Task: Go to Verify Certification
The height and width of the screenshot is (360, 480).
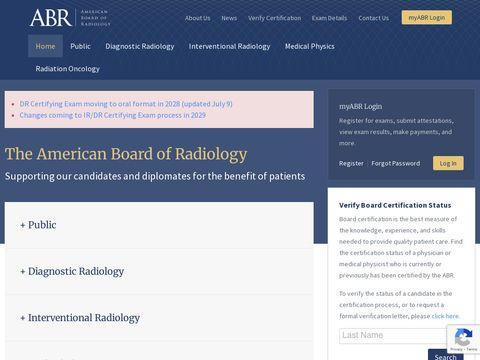Action: pyautogui.click(x=274, y=18)
